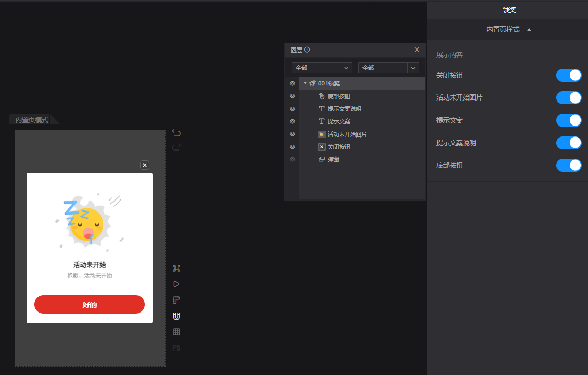This screenshot has height=375, width=588.
Task: Select the 提示文案 layer row
Action: point(362,121)
